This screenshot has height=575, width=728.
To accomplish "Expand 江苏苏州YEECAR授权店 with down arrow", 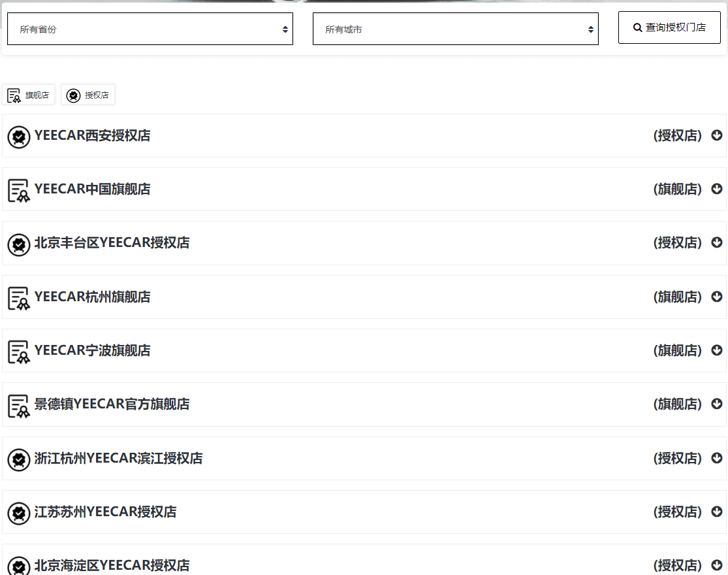I will click(717, 512).
